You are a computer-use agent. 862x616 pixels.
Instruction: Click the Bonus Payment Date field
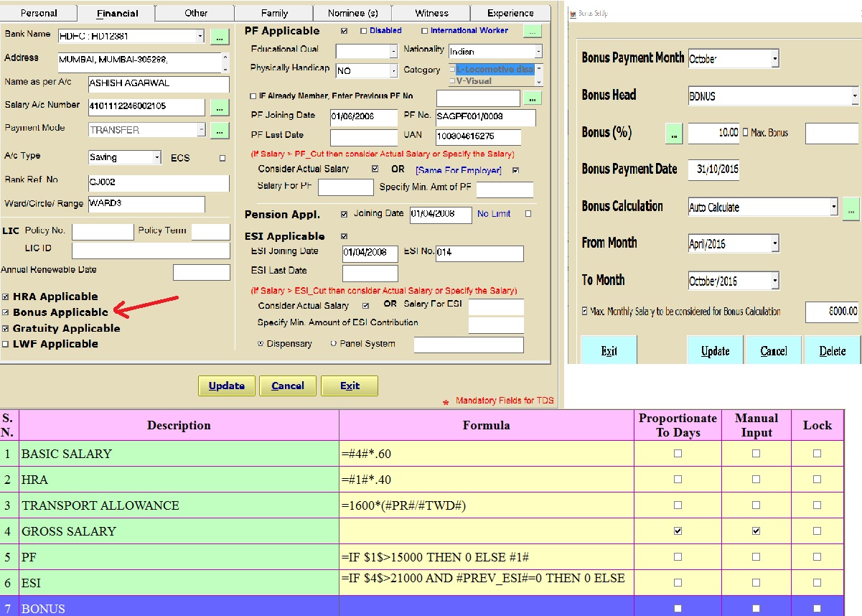pyautogui.click(x=713, y=170)
